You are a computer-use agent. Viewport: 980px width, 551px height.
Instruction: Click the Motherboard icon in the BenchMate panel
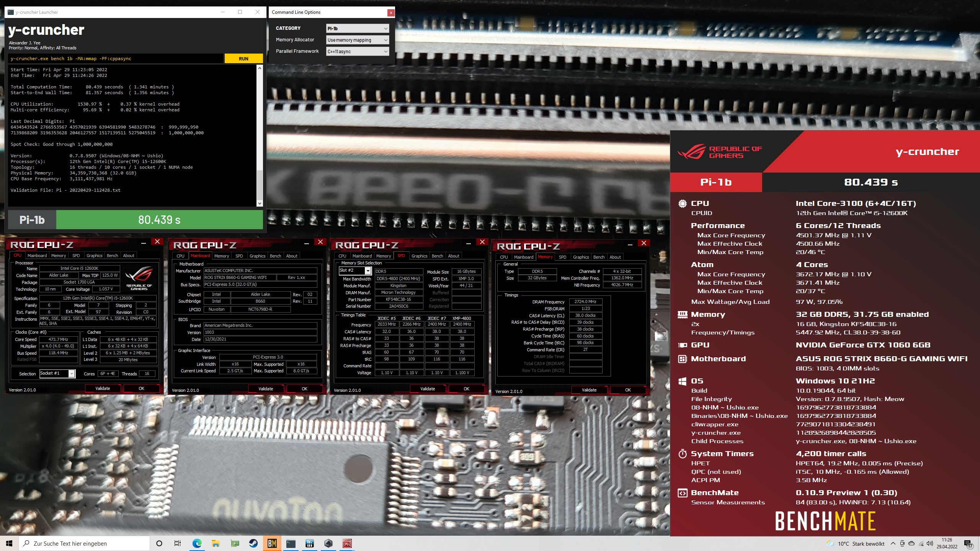683,359
